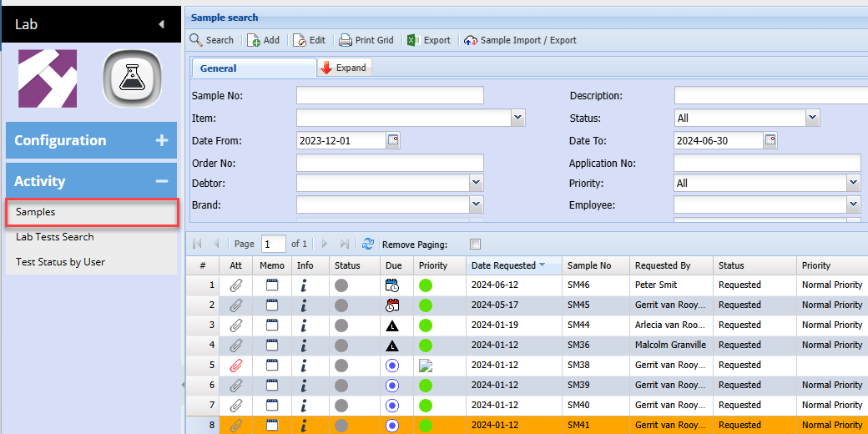Click red attachment paperclip in row 5
This screenshot has height=434, width=868.
coord(235,365)
